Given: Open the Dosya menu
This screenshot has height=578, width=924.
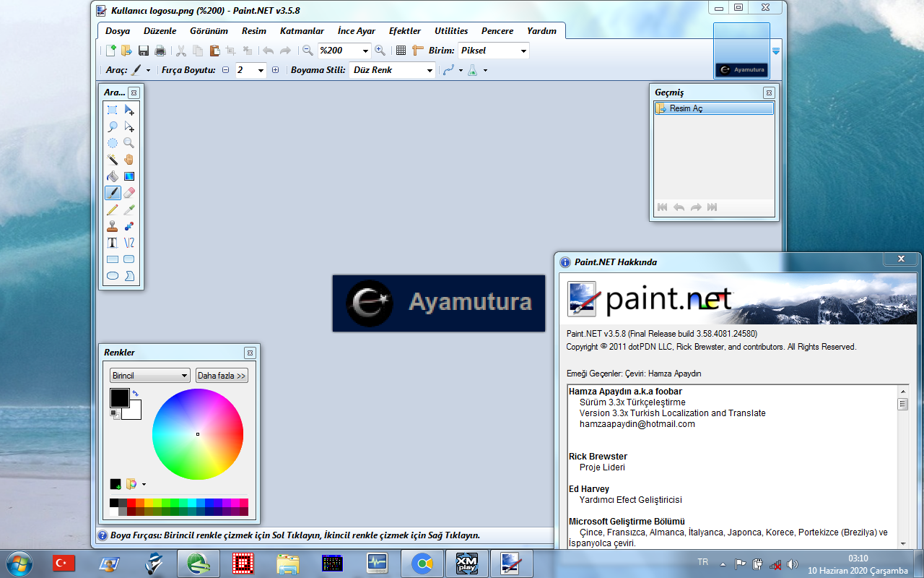Looking at the screenshot, I should 118,31.
